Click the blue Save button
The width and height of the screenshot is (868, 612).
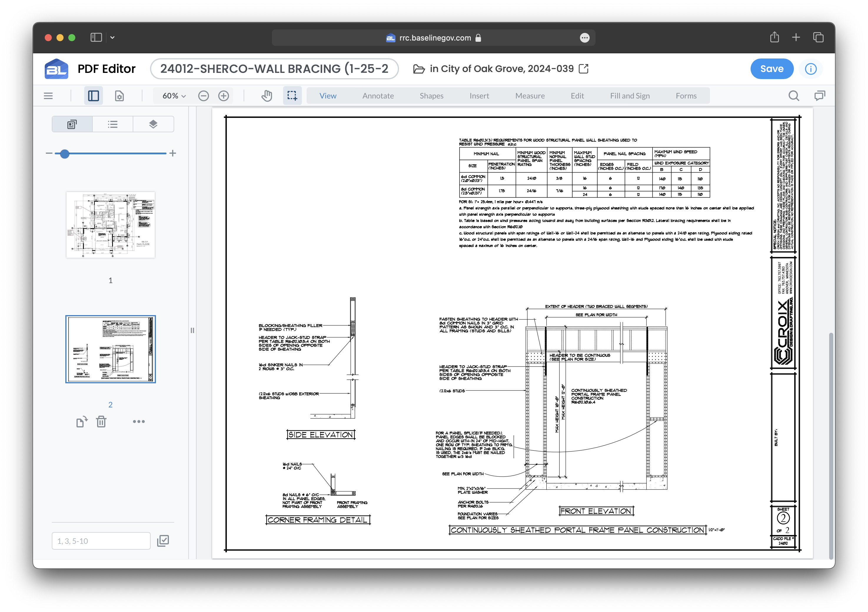click(771, 69)
